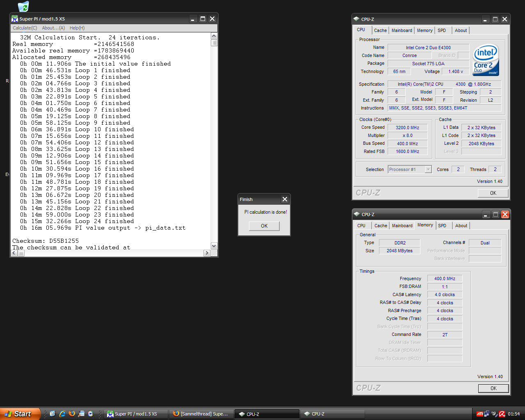Activate the Sammelthread Firefox taskbar button
The image size is (525, 420).
click(x=201, y=414)
